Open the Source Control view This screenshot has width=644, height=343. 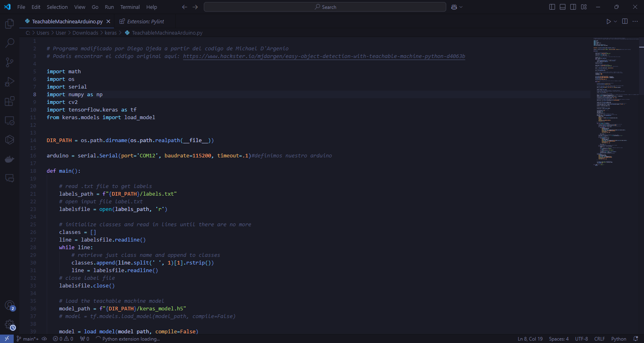click(10, 62)
